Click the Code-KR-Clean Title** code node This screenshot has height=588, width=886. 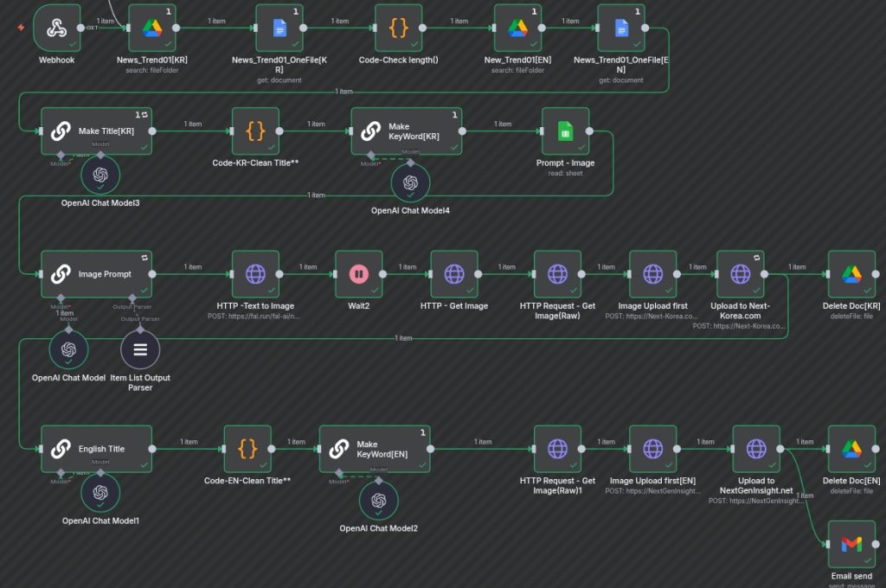[x=255, y=131]
